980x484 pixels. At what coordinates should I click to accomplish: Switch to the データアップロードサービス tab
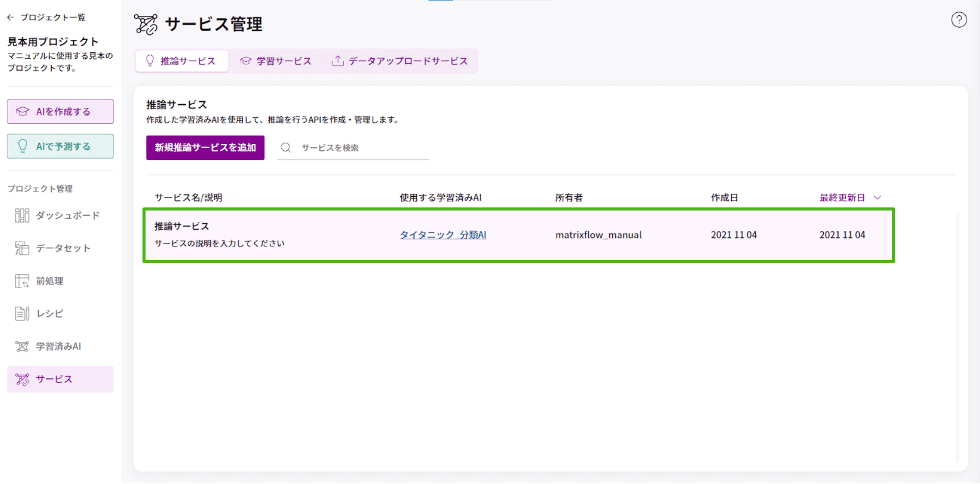tap(400, 61)
